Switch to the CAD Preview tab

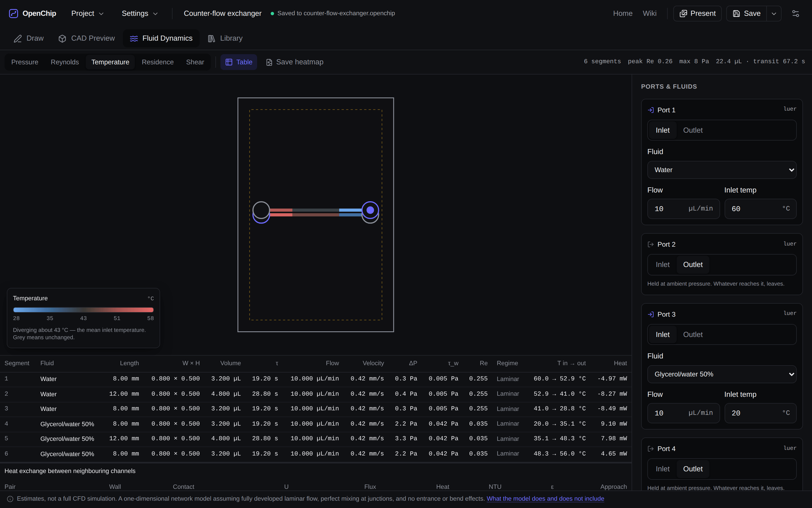click(x=87, y=39)
